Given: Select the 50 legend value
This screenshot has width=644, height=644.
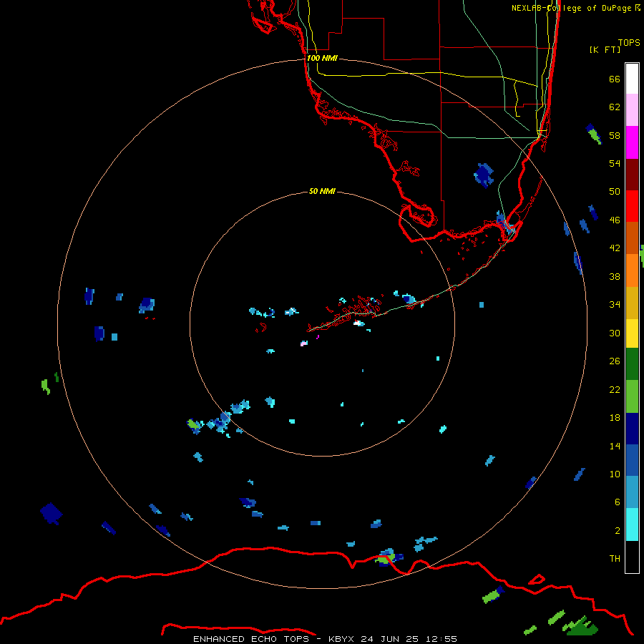Looking at the screenshot, I should click(615, 192).
